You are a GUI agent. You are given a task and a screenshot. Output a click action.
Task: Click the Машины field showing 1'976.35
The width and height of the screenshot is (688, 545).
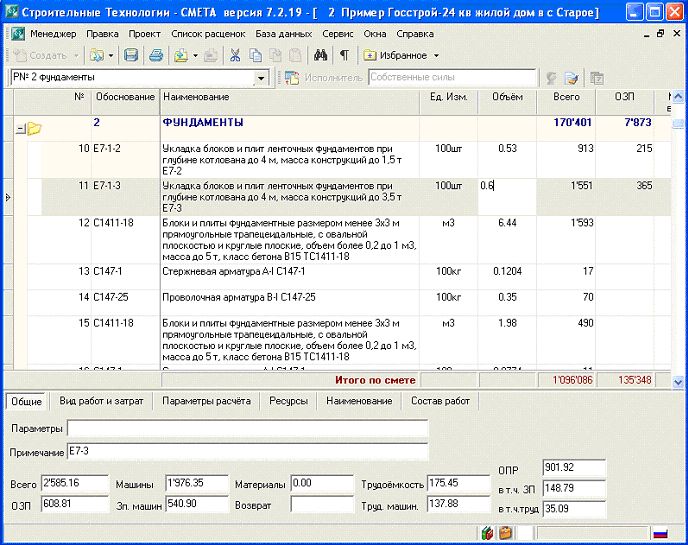click(197, 484)
